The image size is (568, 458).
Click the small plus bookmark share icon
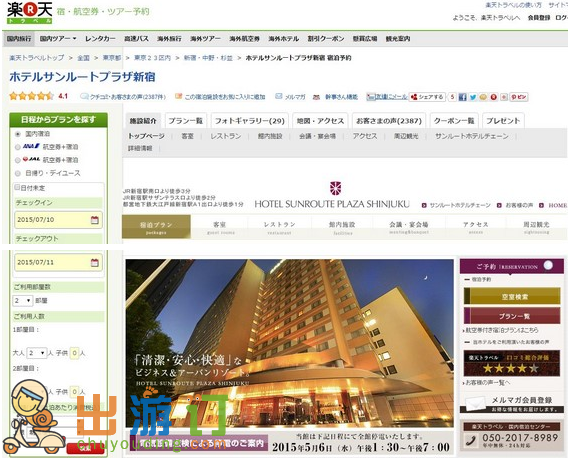click(504, 97)
